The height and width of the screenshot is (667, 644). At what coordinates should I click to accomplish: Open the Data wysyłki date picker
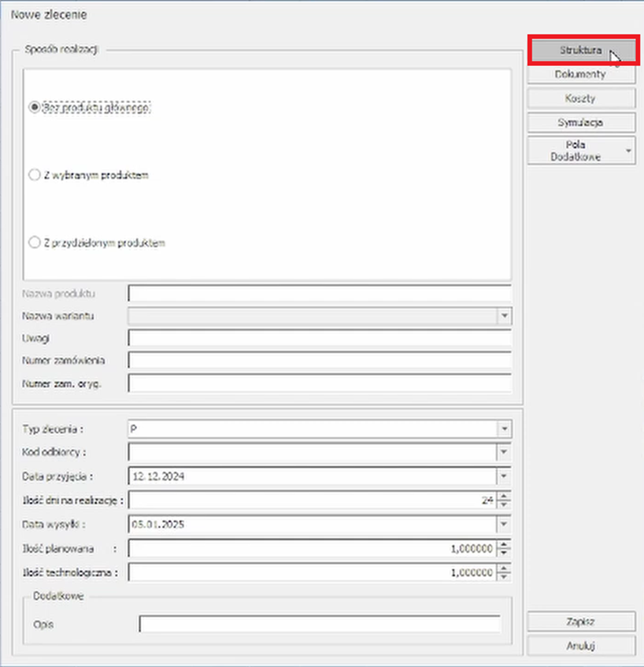tap(504, 524)
